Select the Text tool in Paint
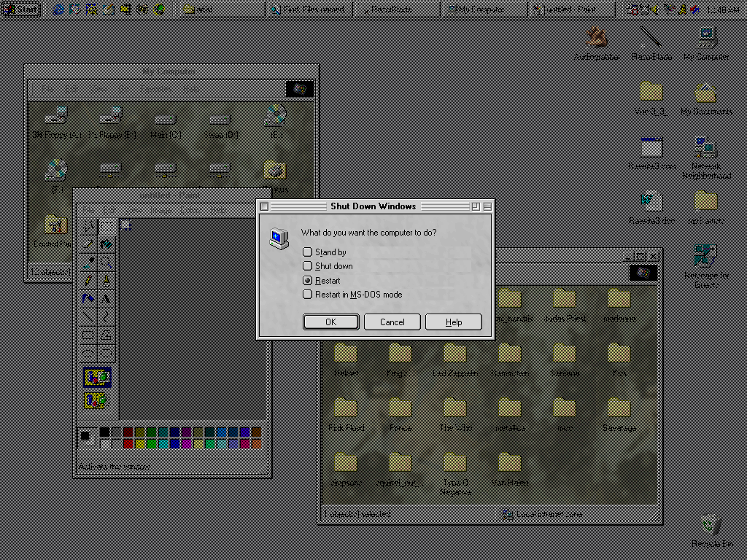This screenshot has width=747, height=560. (x=107, y=298)
